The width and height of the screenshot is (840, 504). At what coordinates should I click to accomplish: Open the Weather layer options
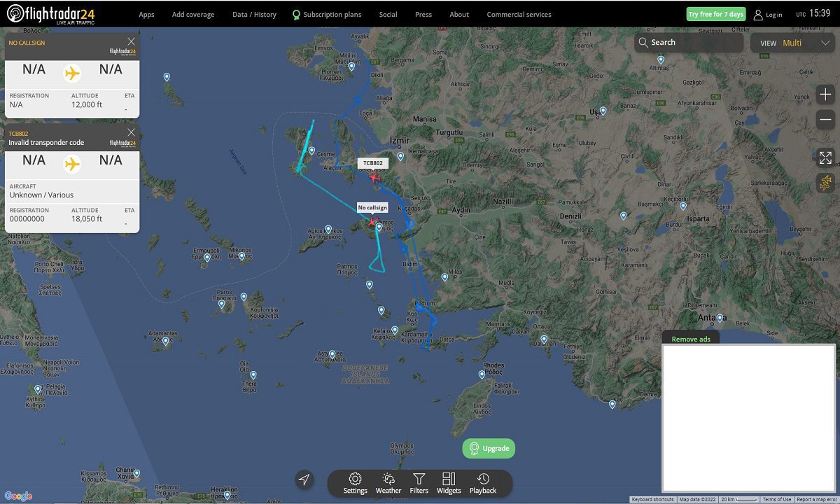click(388, 483)
